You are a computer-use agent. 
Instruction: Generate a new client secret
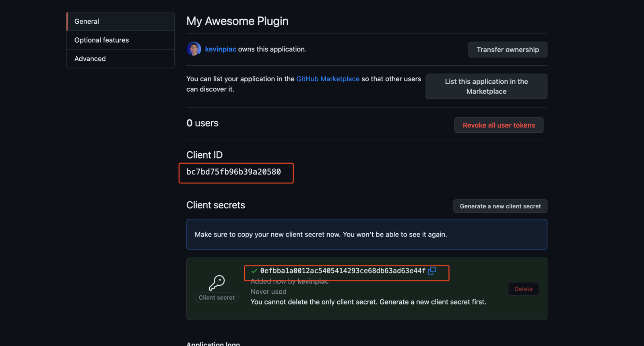click(500, 206)
